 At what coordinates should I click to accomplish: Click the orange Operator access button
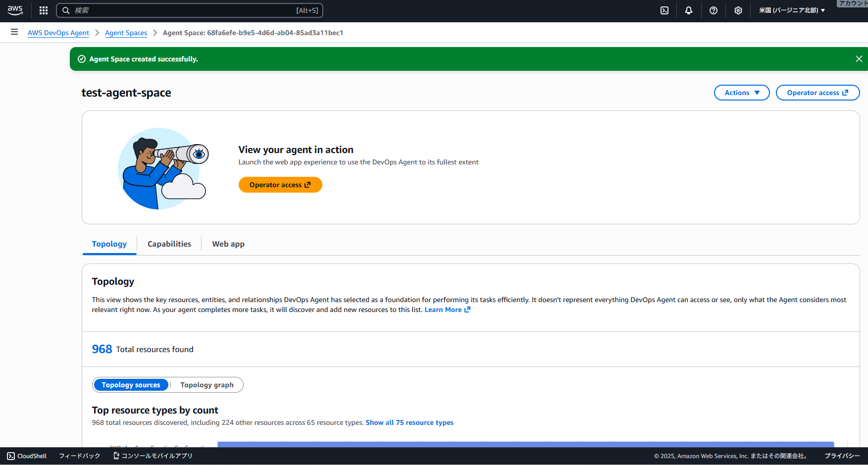coord(280,185)
